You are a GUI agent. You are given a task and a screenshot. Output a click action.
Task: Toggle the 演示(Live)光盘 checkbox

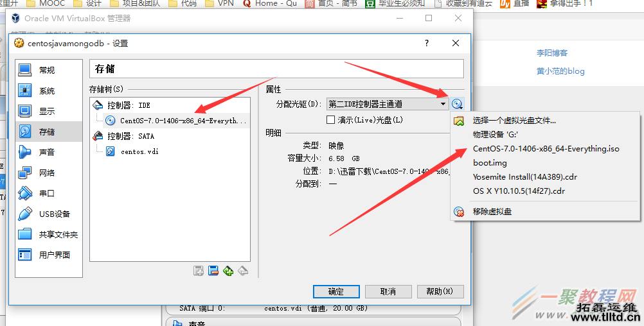pyautogui.click(x=330, y=120)
